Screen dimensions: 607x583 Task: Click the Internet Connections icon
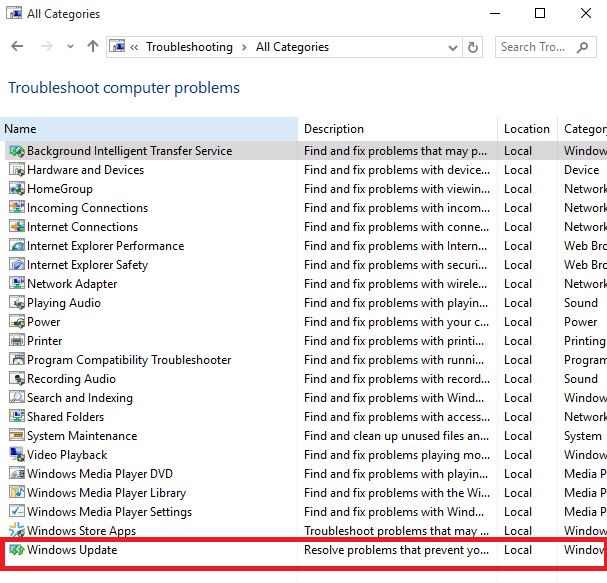click(x=17, y=227)
